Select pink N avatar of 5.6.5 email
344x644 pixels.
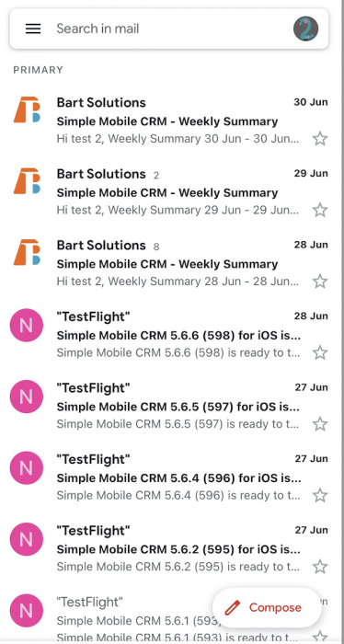point(27,397)
